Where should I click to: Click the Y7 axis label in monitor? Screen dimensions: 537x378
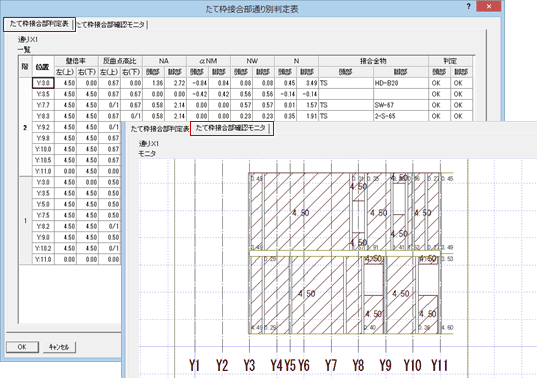tap(331, 365)
